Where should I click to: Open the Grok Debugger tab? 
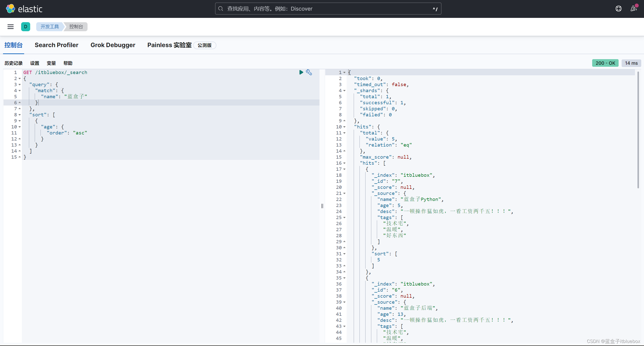click(113, 45)
